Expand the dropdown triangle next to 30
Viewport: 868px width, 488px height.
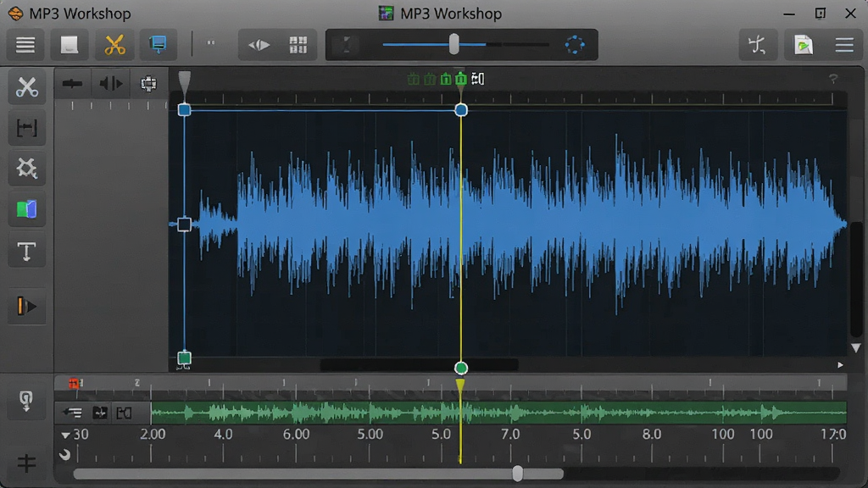65,435
